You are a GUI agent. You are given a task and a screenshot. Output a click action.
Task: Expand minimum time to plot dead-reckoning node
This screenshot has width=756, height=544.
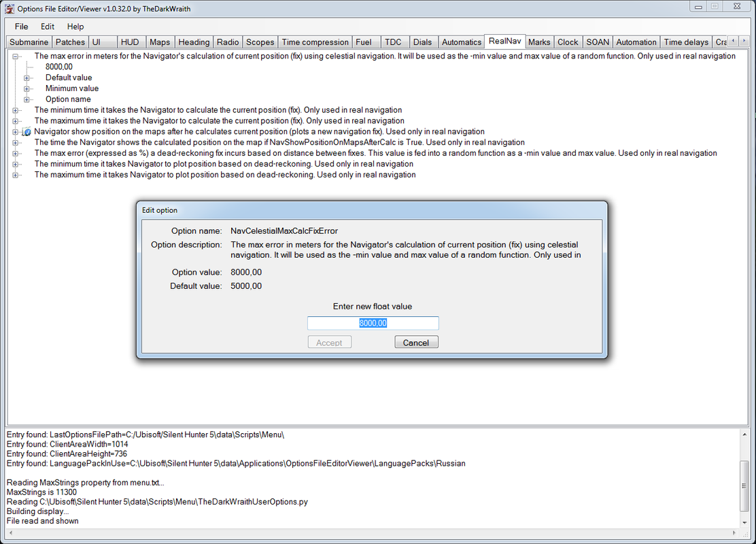pos(16,165)
